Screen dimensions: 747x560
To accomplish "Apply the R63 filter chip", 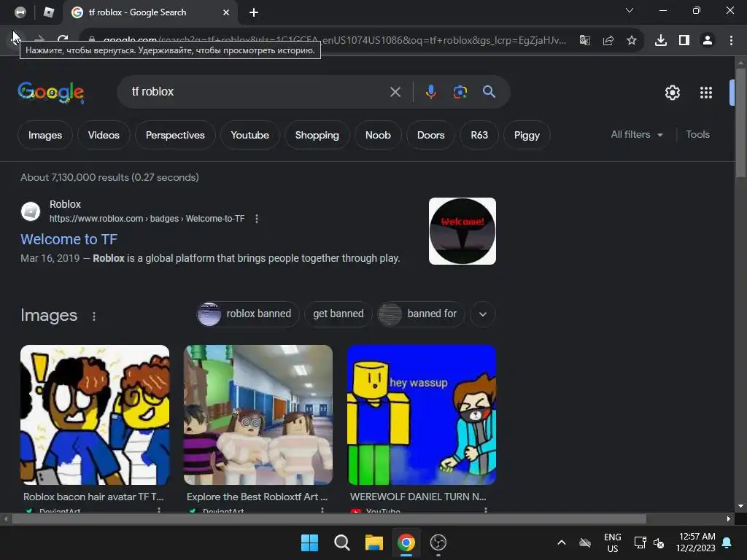I will click(479, 135).
